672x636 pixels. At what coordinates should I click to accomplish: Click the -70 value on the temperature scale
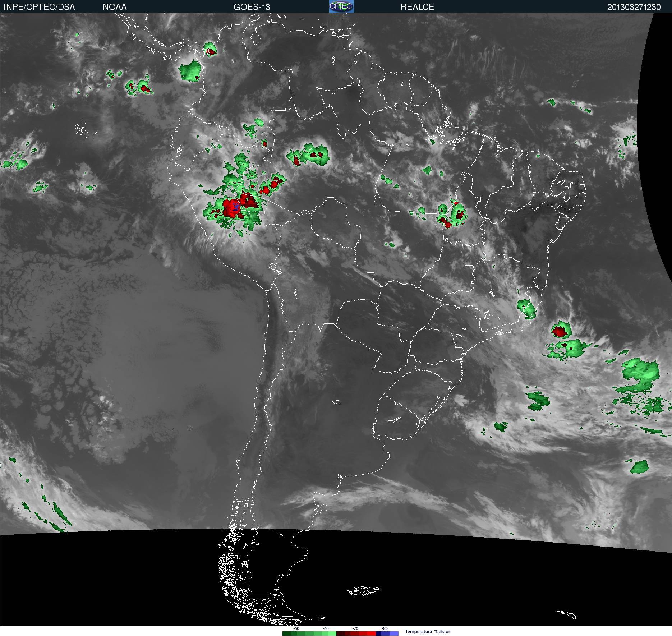click(x=355, y=628)
